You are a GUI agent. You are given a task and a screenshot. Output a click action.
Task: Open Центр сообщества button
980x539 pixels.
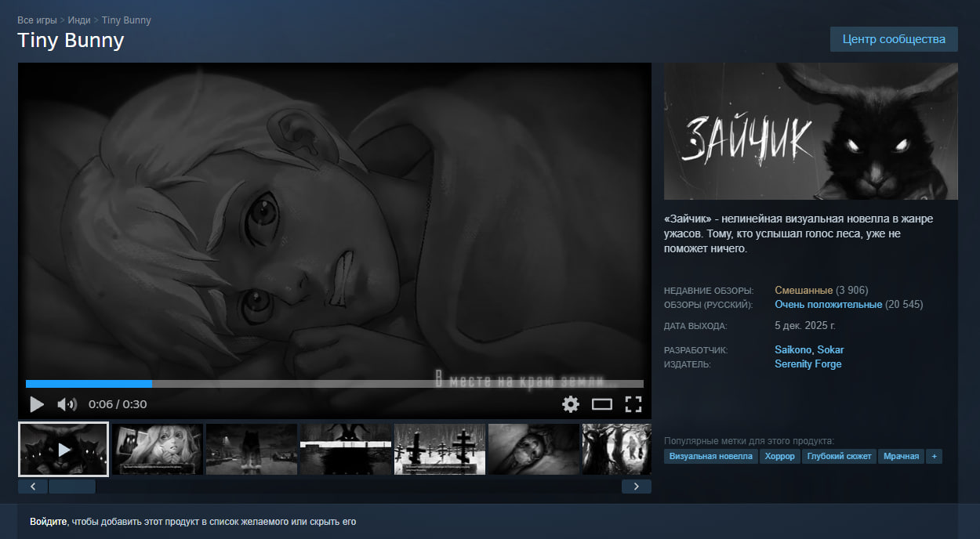tap(894, 39)
